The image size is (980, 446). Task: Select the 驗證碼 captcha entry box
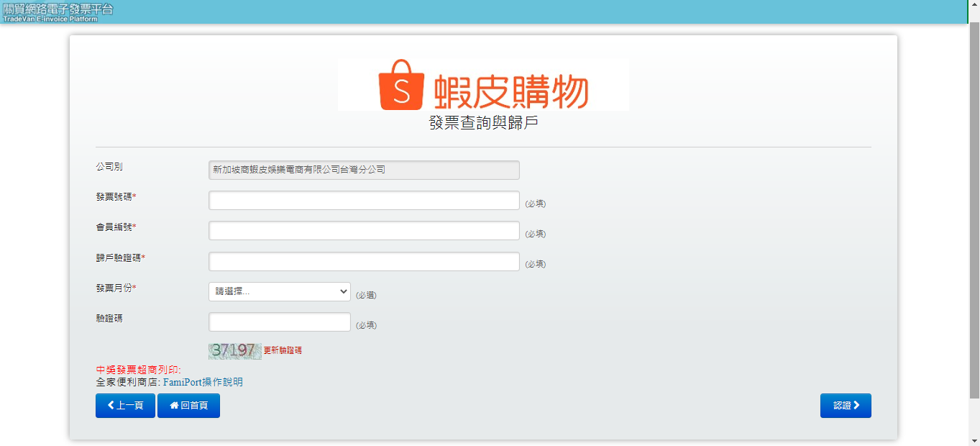pyautogui.click(x=279, y=322)
